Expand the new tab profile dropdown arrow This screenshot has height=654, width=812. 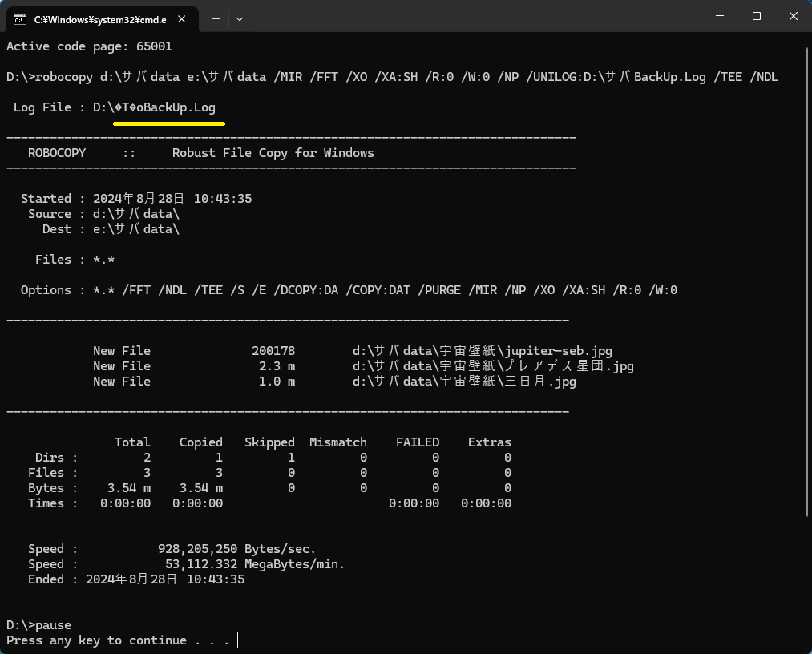tap(239, 19)
